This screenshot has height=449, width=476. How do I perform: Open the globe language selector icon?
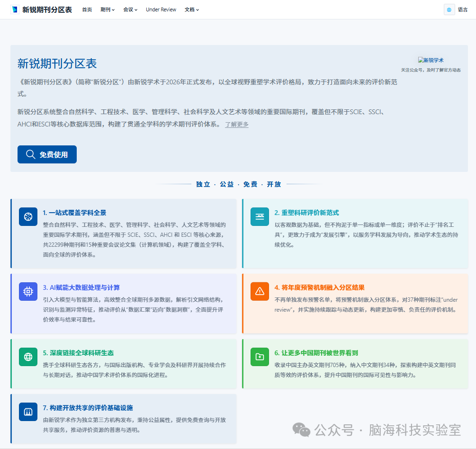click(449, 9)
